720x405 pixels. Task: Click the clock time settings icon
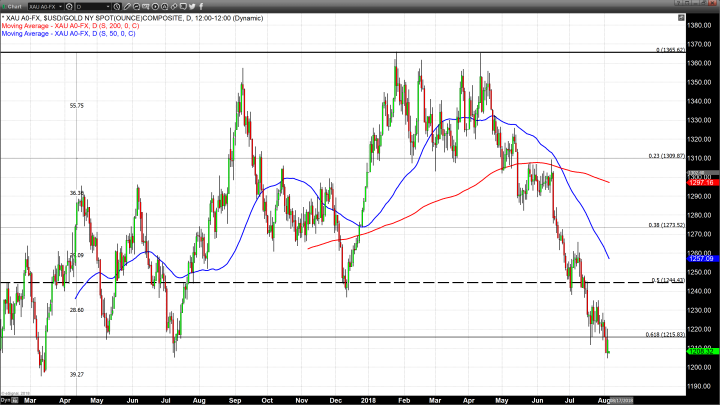(x=117, y=6)
